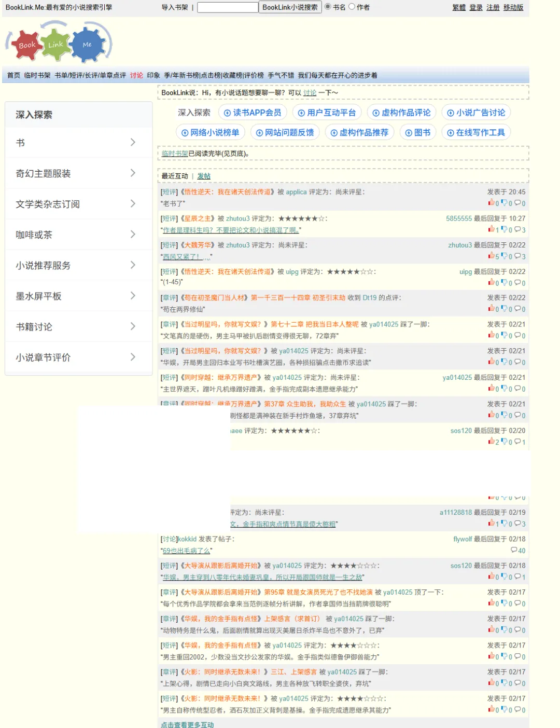Open the 用户互动平台 pill
The height and width of the screenshot is (728, 560).
[x=327, y=113]
